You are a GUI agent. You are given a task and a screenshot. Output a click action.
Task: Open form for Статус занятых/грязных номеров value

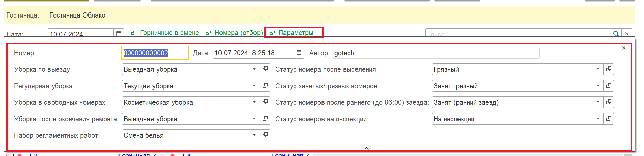(x=609, y=86)
